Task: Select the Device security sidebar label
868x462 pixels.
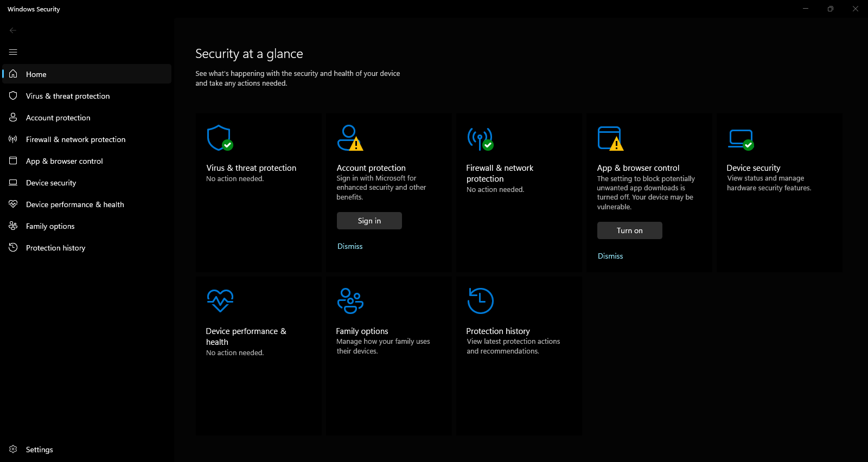Action: (x=51, y=183)
